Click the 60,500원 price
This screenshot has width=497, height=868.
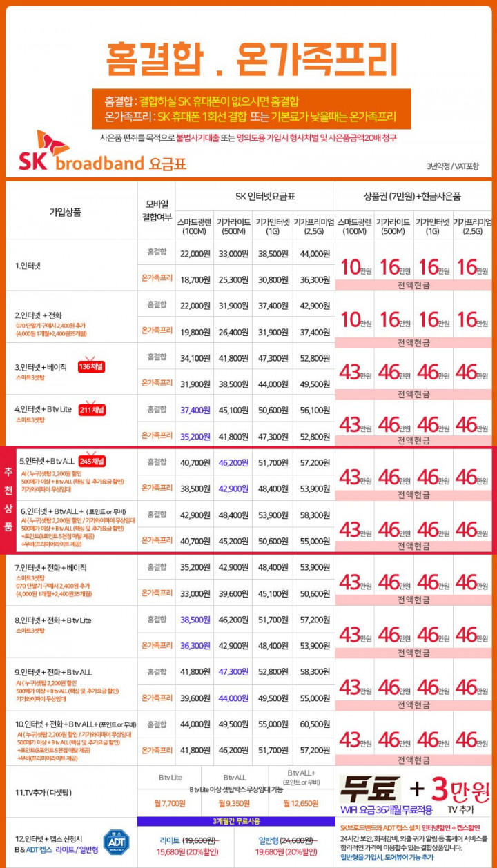tap(315, 724)
